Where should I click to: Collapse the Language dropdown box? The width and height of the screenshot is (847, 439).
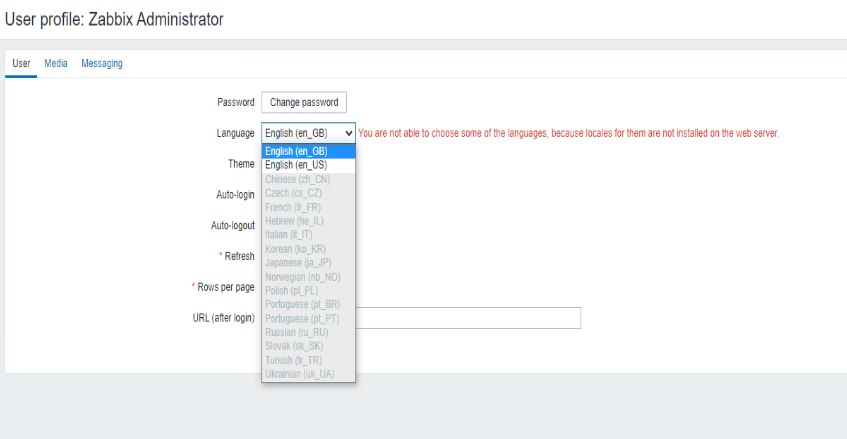click(x=308, y=133)
